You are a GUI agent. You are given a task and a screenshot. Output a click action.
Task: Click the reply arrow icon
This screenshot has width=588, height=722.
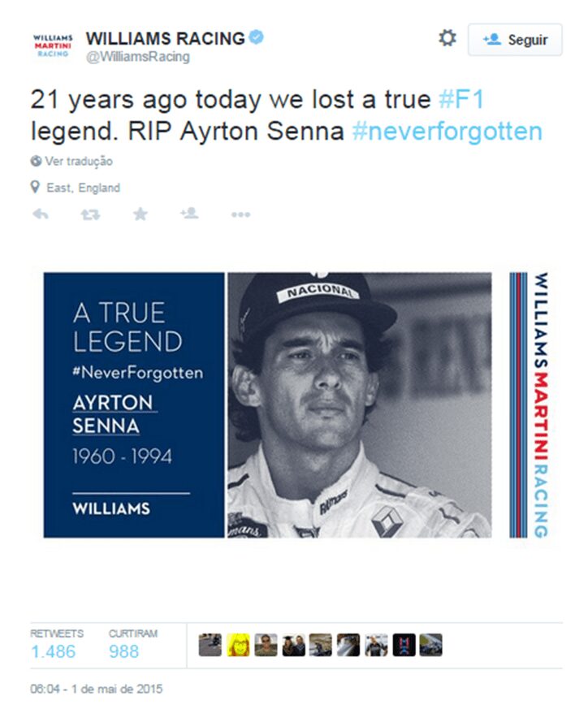(40, 214)
